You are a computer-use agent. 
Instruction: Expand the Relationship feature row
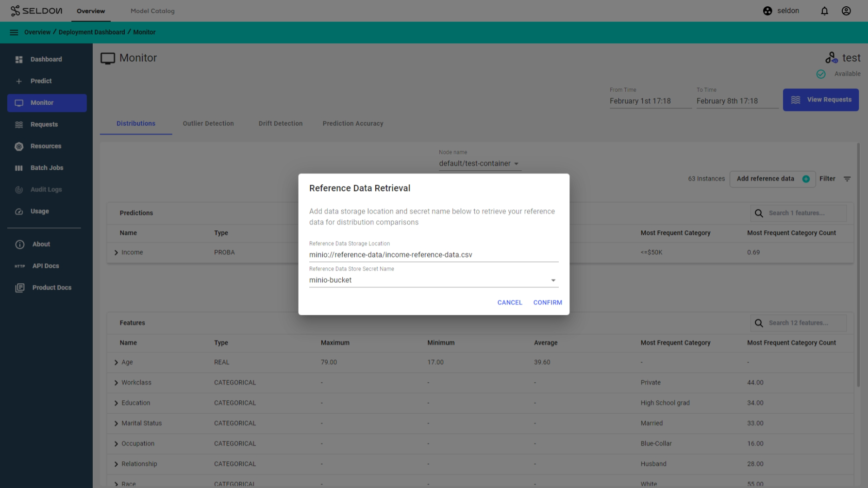click(x=116, y=464)
